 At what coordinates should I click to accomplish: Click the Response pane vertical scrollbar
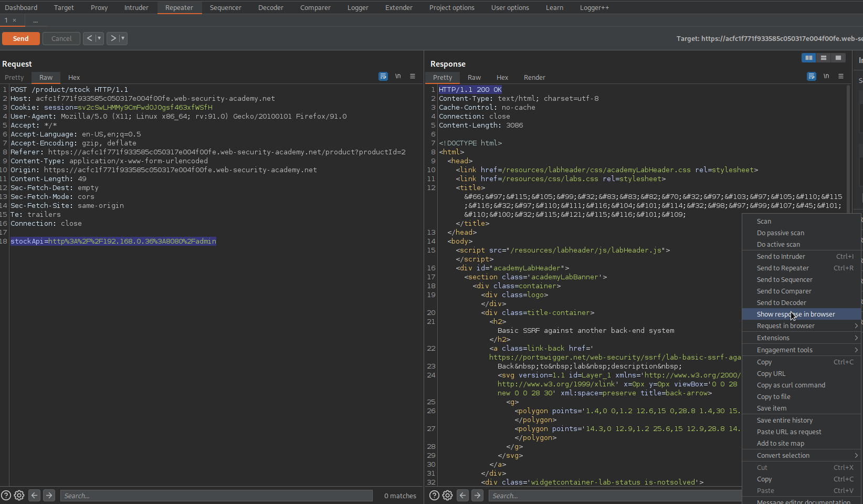[x=848, y=150]
